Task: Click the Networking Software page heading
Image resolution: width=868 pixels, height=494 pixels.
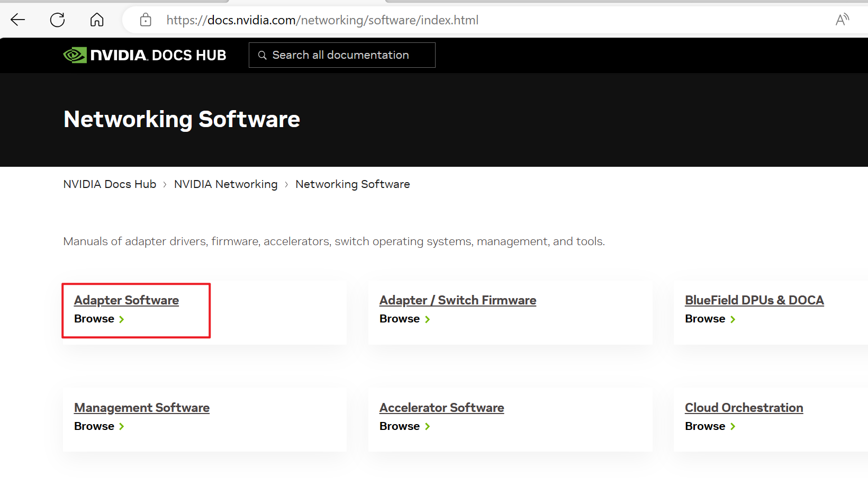Action: [182, 120]
